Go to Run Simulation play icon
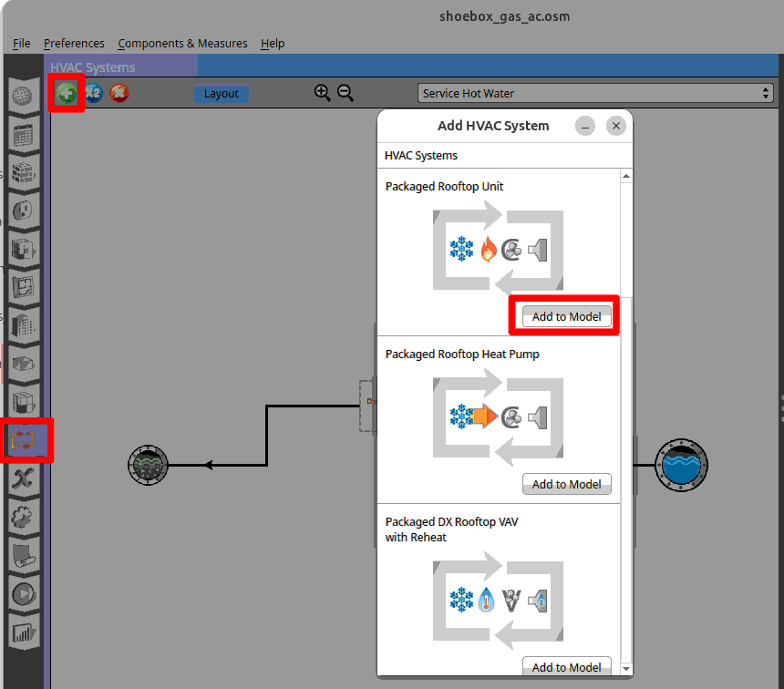 [x=24, y=594]
